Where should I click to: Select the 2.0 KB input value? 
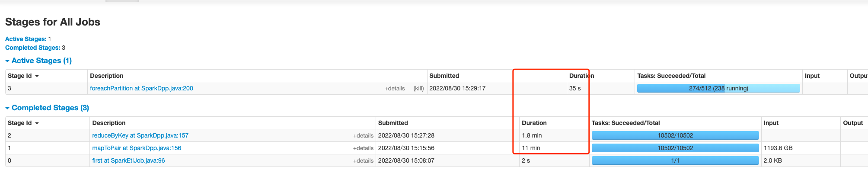tap(773, 160)
